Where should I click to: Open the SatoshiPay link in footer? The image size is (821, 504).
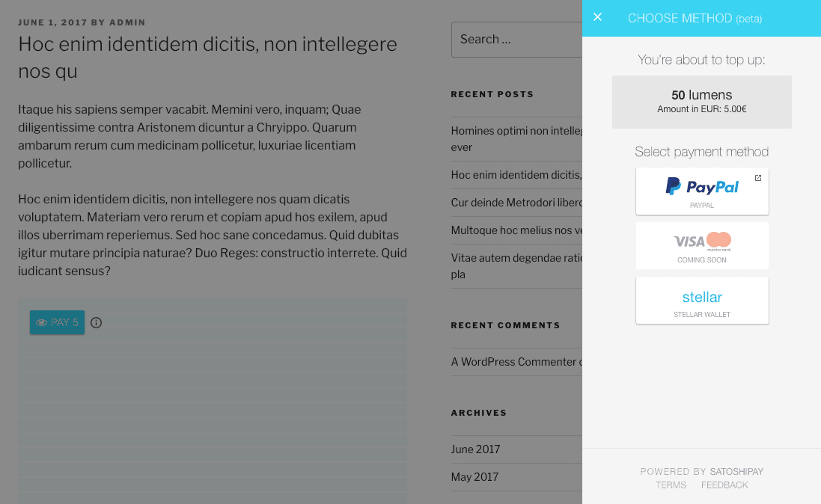tap(736, 472)
